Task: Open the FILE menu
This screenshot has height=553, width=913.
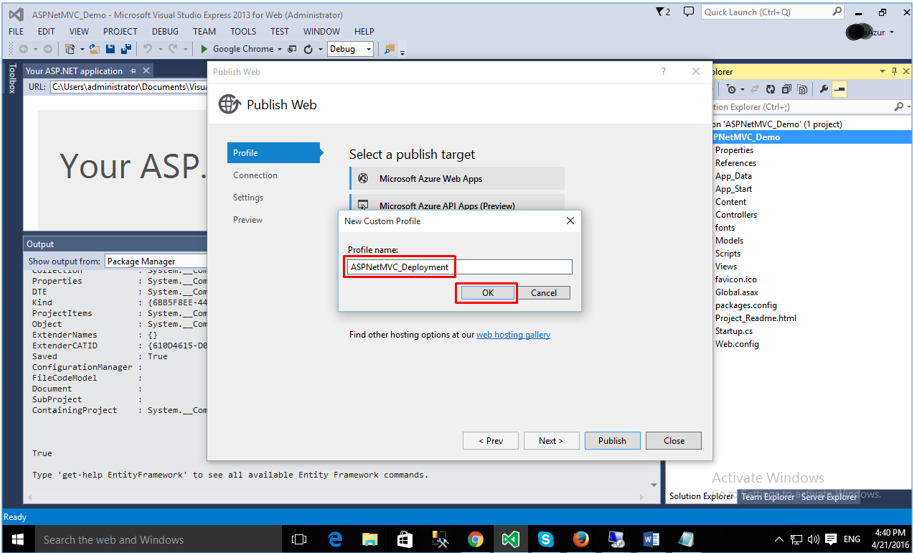Action: [16, 31]
